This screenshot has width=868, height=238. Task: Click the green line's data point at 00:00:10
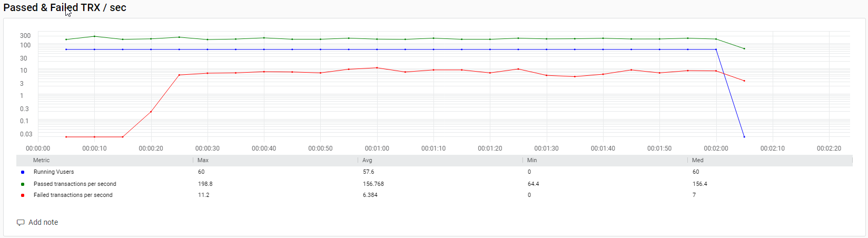[94, 36]
